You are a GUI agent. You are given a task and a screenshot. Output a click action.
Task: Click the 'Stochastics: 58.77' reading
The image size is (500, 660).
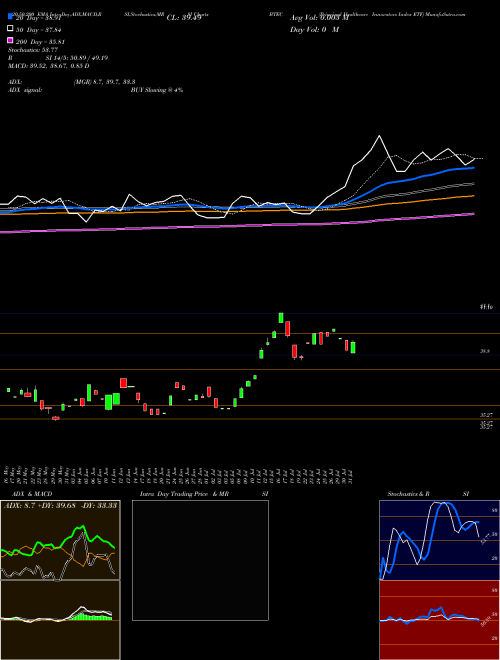tap(33, 50)
